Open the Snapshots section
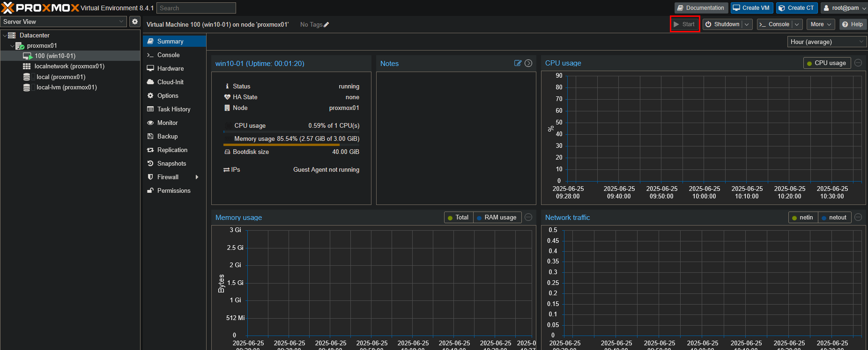This screenshot has width=868, height=350. 171,164
